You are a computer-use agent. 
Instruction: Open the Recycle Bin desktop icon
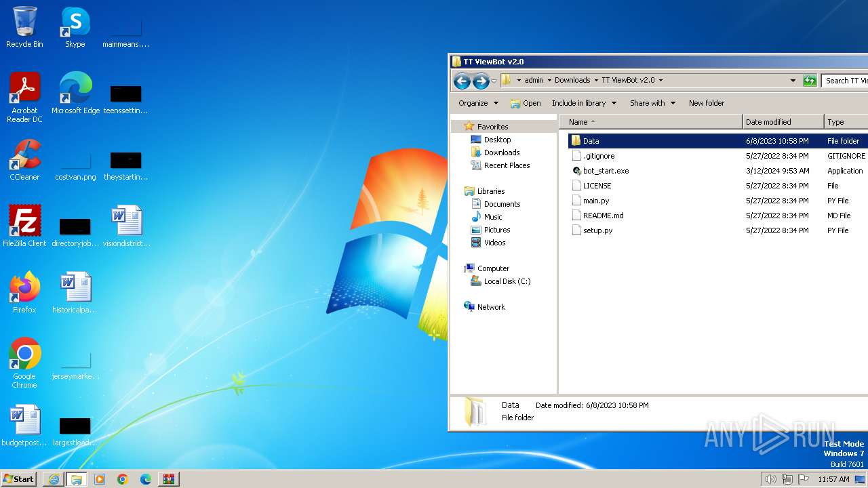point(24,28)
